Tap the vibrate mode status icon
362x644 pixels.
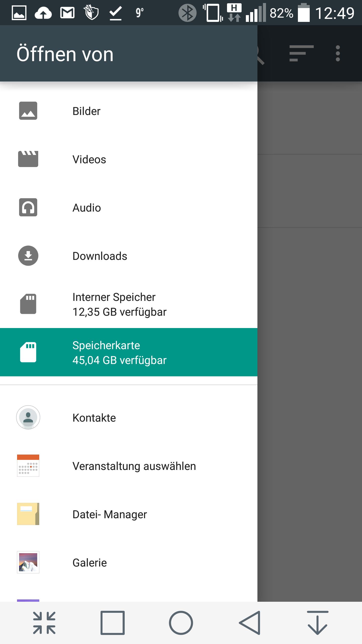pos(213,13)
